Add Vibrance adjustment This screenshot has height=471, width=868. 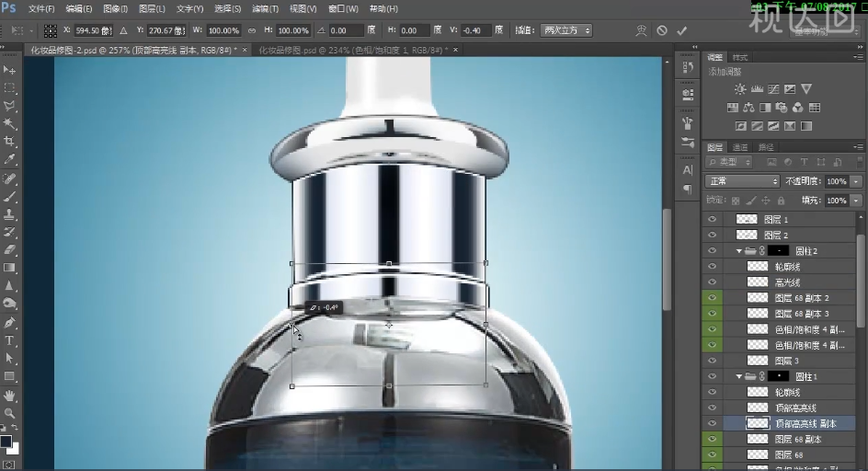click(806, 88)
